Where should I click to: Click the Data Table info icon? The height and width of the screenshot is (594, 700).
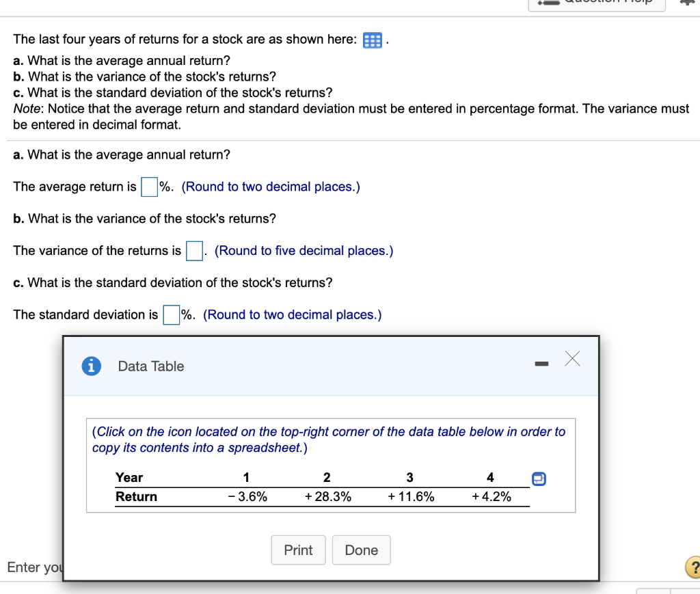[92, 366]
